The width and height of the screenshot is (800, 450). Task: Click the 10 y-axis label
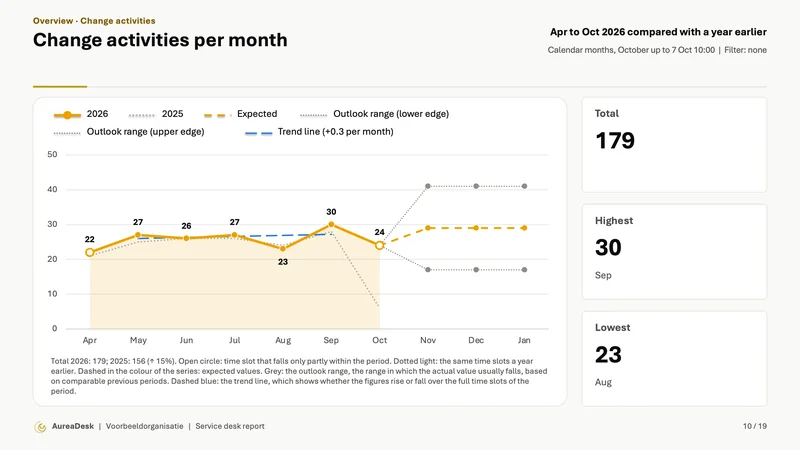point(52,294)
